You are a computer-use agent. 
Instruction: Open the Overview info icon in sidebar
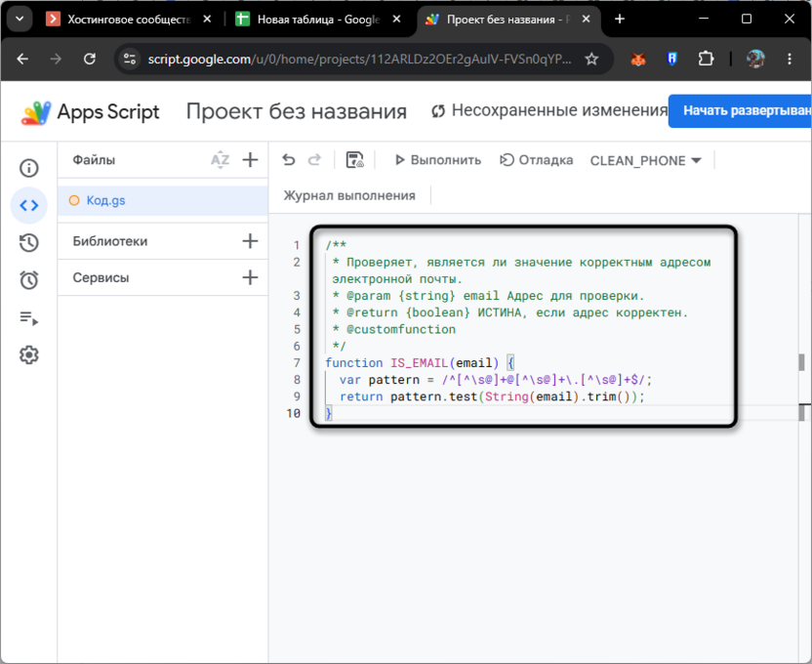click(29, 168)
